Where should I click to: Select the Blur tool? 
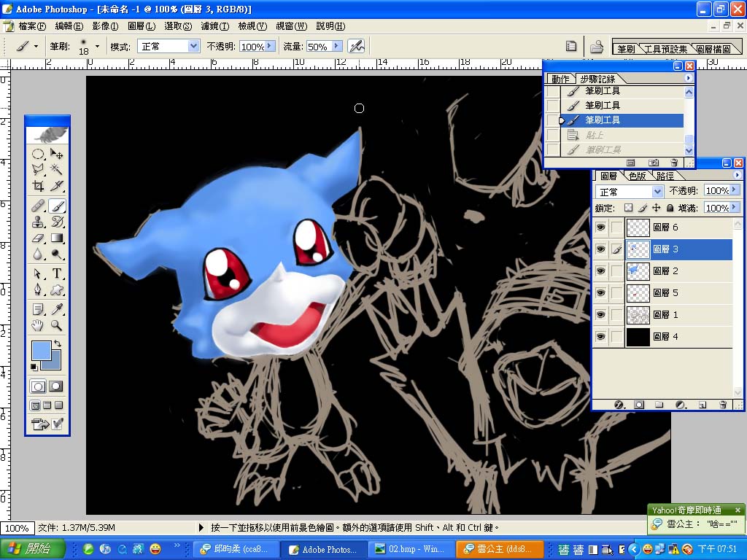38,254
